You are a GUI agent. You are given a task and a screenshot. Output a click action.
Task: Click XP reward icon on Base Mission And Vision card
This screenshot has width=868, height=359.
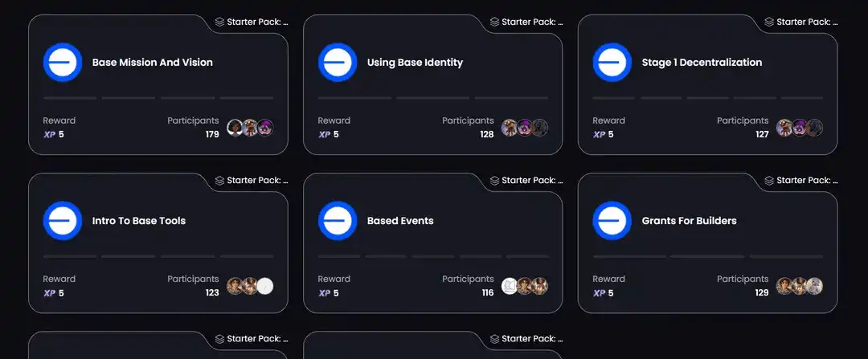pos(49,135)
